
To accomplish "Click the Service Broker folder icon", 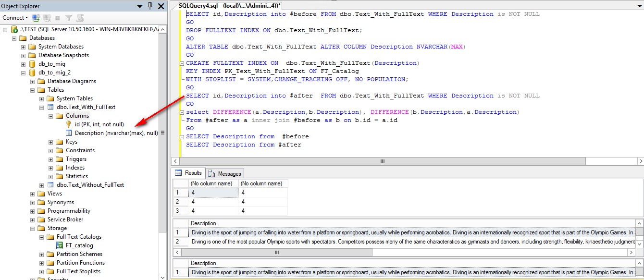I will click(41, 219).
